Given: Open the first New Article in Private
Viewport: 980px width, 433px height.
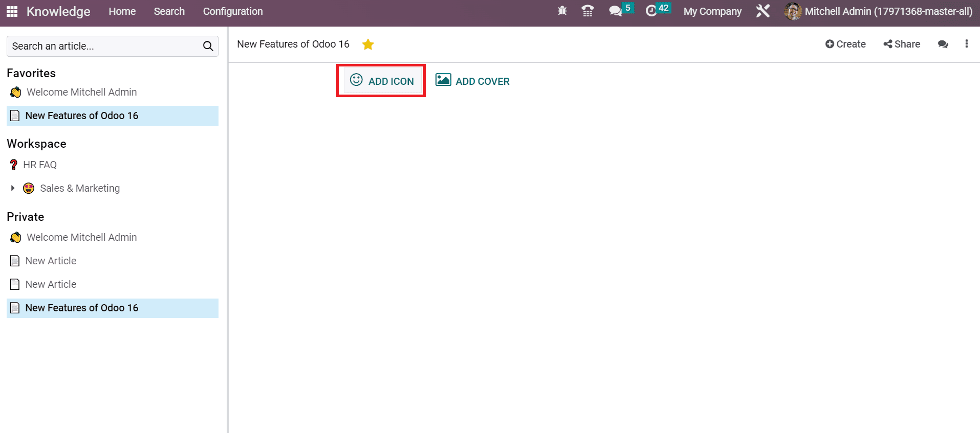Looking at the screenshot, I should click(51, 261).
